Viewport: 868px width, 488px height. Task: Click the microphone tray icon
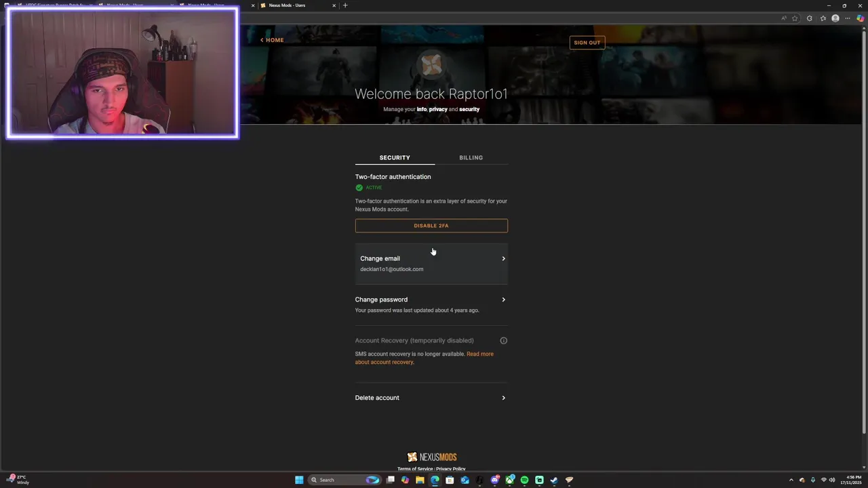pyautogui.click(x=813, y=480)
